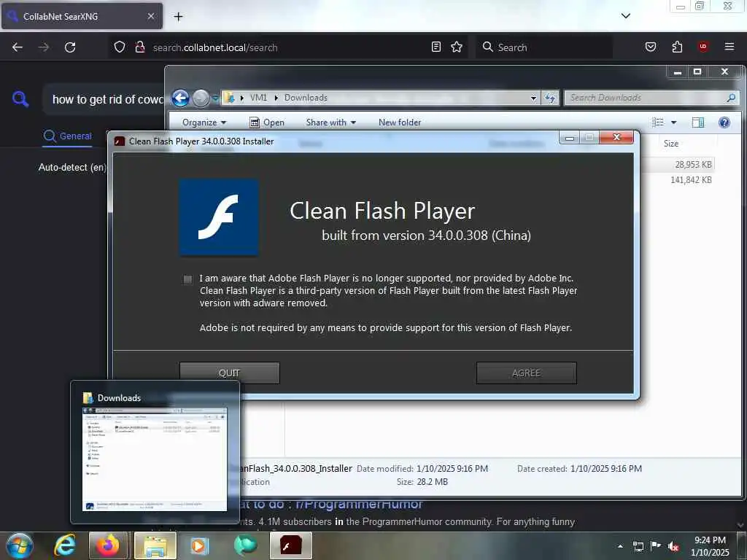This screenshot has height=560, width=747.
Task: Tick the Adobe Flash awareness checkbox
Action: (x=187, y=279)
